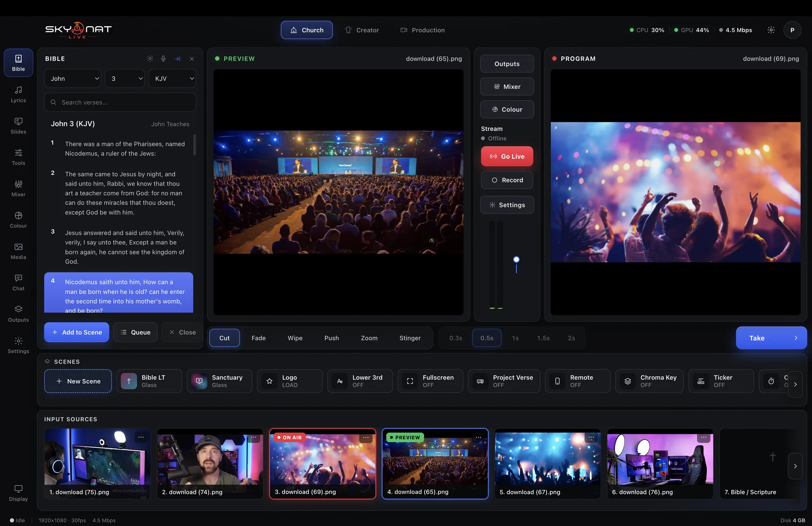
Task: Open the Display sidebar item
Action: 18,493
